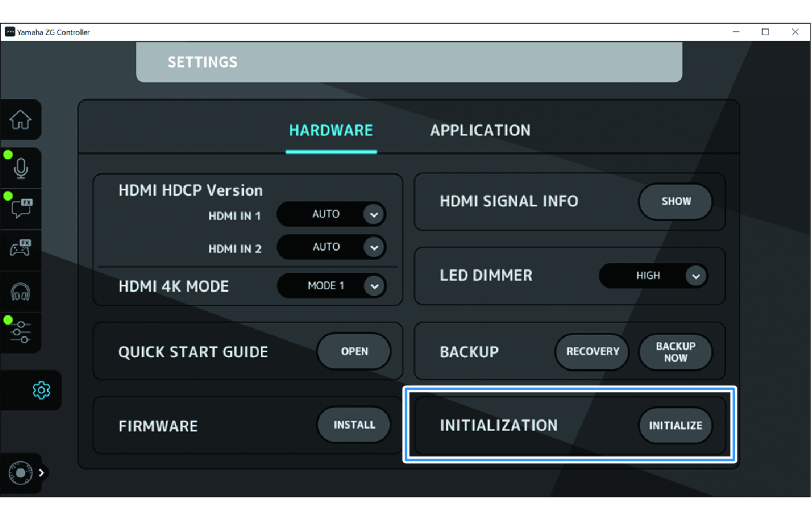Open the voice chat FX page
The width and height of the screenshot is (812, 519).
click(21, 208)
